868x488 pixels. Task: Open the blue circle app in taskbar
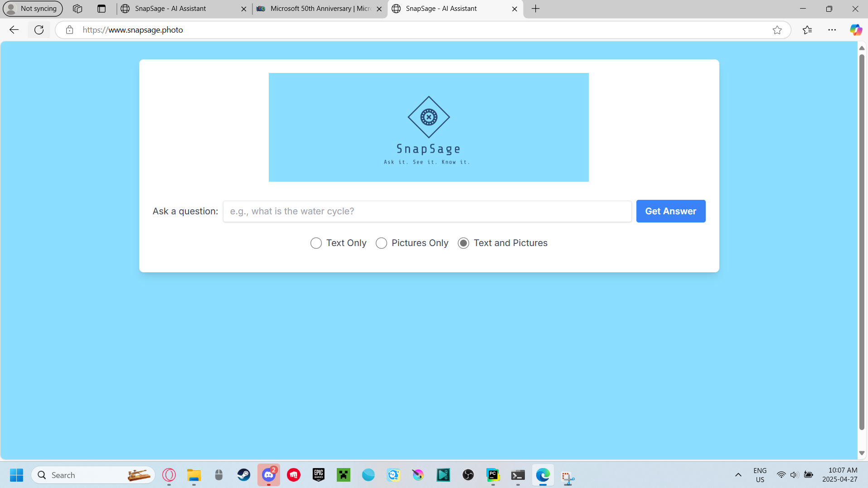tap(369, 475)
